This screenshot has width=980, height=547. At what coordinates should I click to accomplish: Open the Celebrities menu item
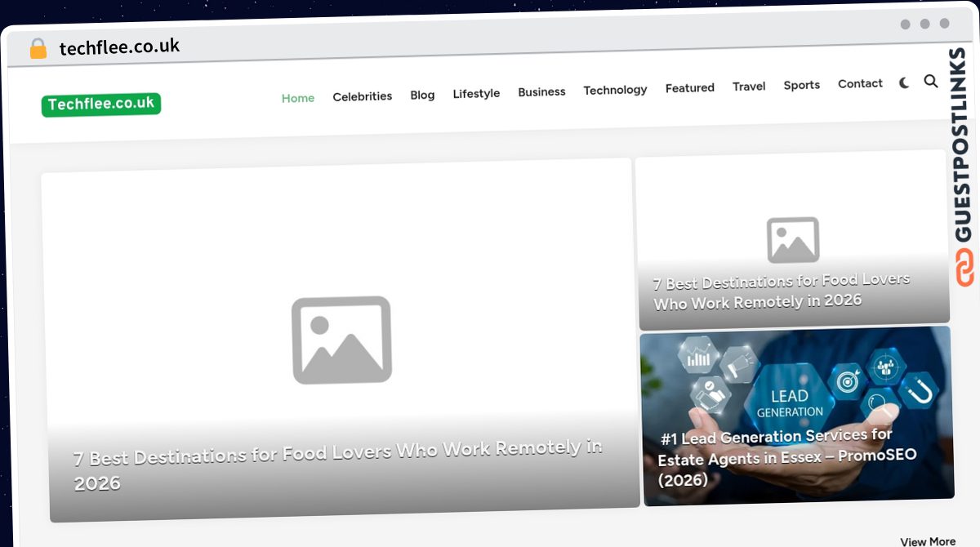click(363, 96)
